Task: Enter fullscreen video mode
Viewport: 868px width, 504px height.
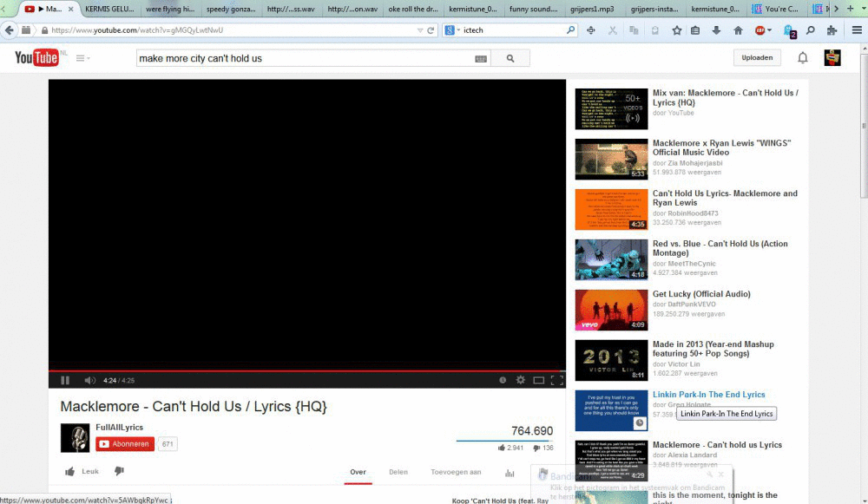Action: (x=557, y=380)
